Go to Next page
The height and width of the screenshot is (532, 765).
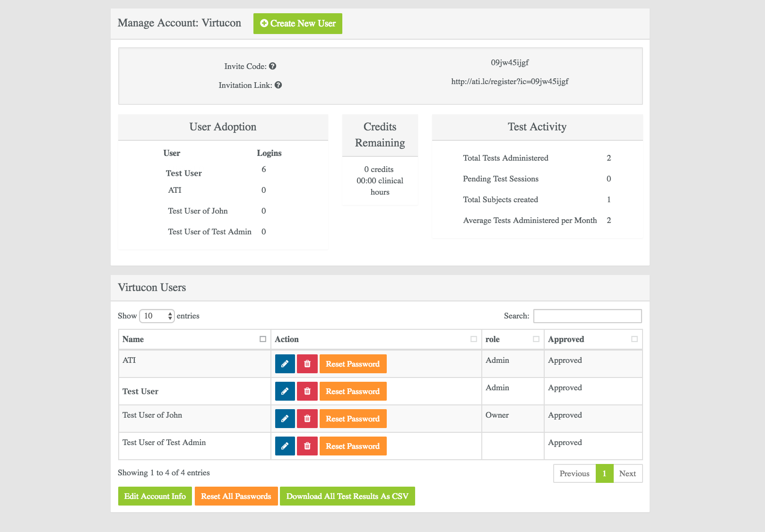(627, 473)
